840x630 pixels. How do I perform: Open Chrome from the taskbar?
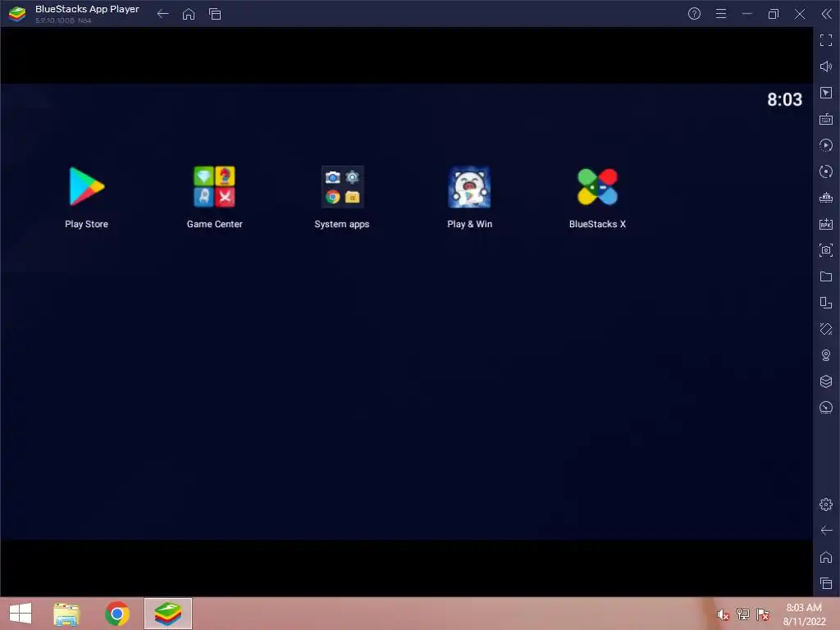point(117,614)
